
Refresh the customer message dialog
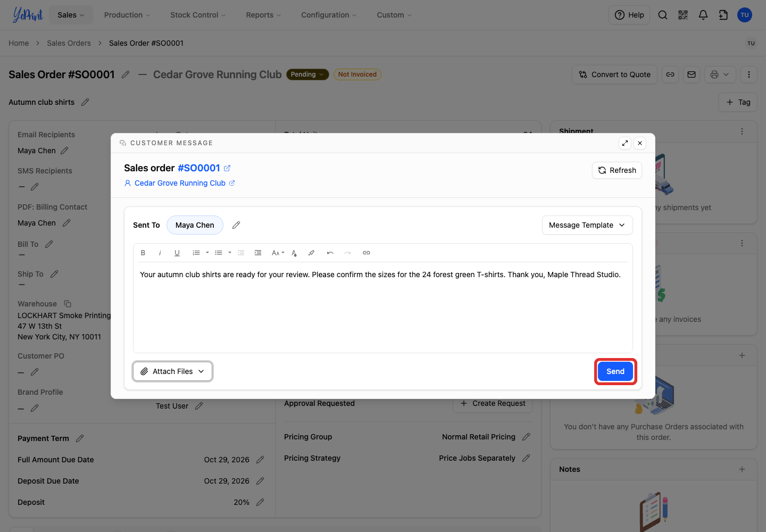pos(617,170)
